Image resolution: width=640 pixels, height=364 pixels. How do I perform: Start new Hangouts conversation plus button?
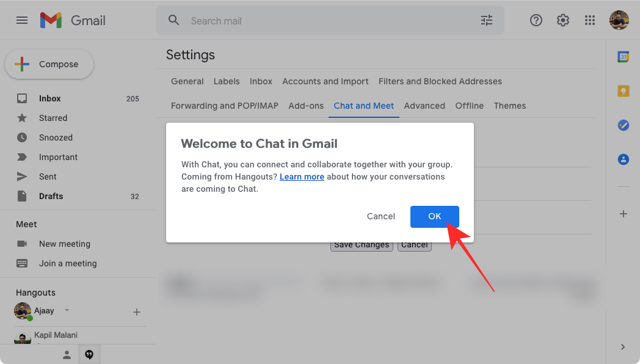[x=137, y=312]
